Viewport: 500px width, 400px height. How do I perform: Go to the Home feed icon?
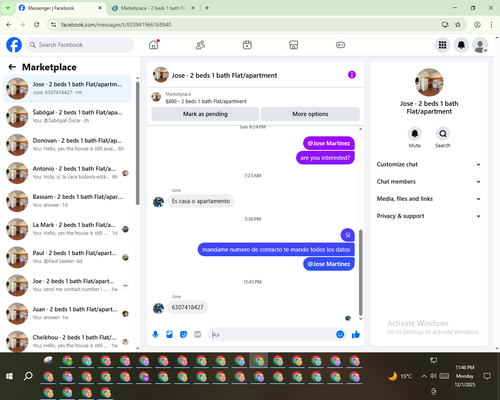pyautogui.click(x=154, y=45)
